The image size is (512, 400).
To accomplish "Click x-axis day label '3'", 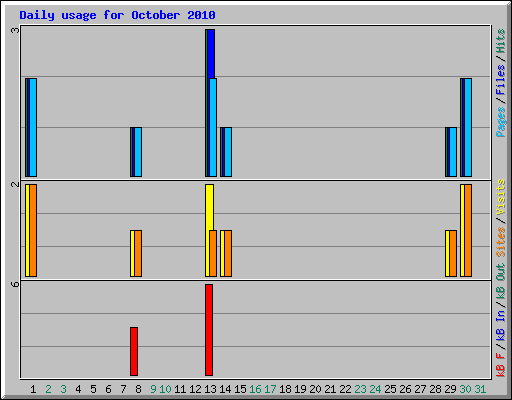I will pyautogui.click(x=63, y=389).
